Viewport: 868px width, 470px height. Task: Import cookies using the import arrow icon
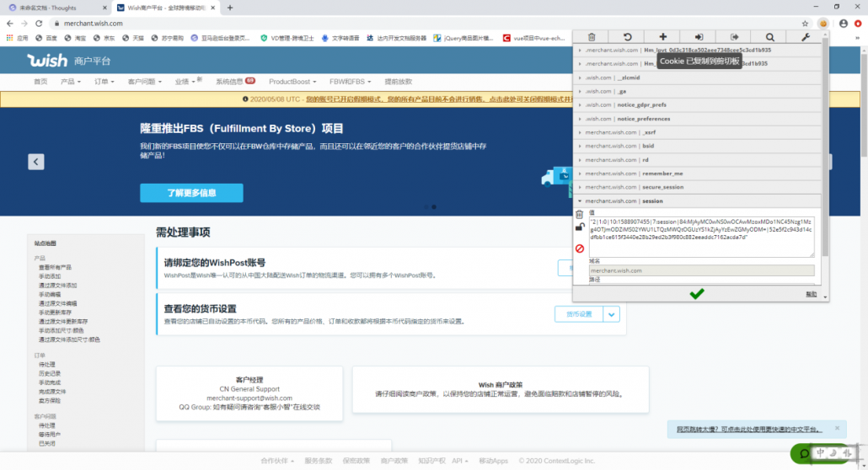click(699, 36)
